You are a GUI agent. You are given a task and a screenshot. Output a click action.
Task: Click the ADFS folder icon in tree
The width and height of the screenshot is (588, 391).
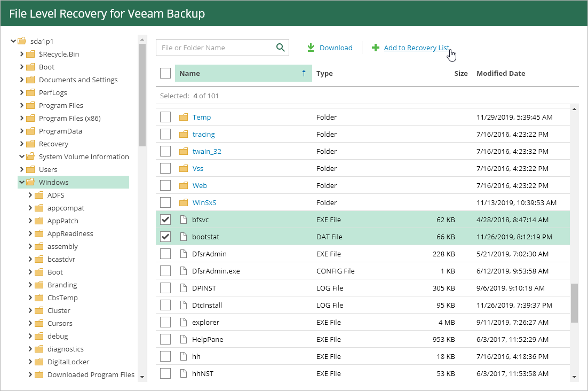click(x=39, y=195)
